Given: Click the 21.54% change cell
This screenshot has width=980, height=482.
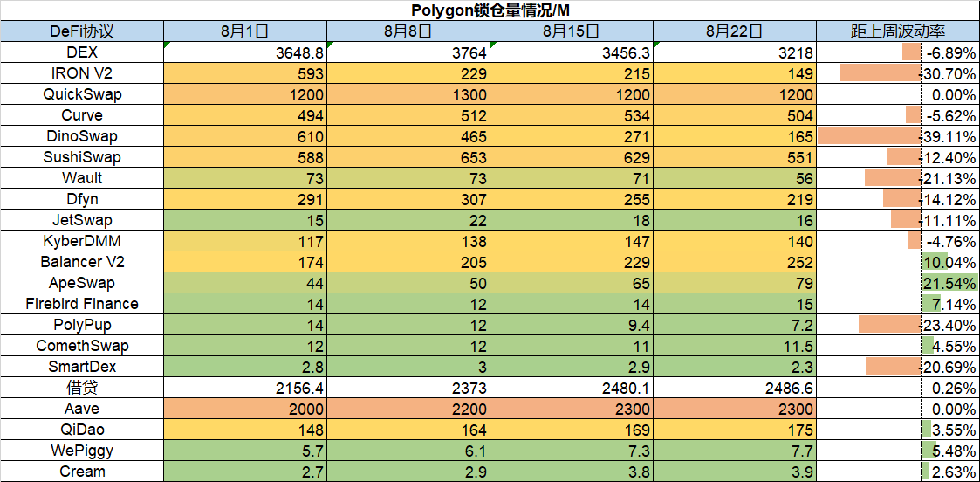Looking at the screenshot, I should pos(898,283).
